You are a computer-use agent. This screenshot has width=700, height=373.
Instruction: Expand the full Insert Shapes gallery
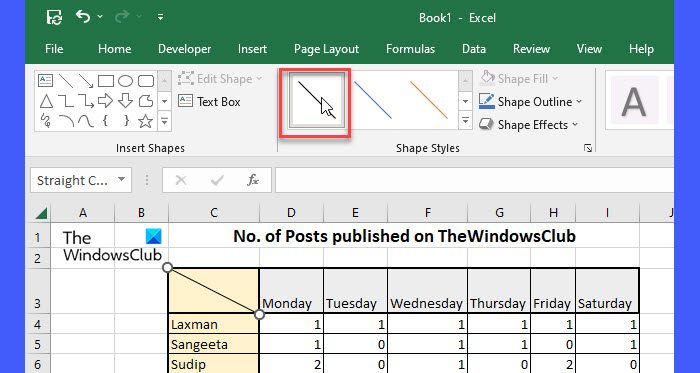[164, 121]
